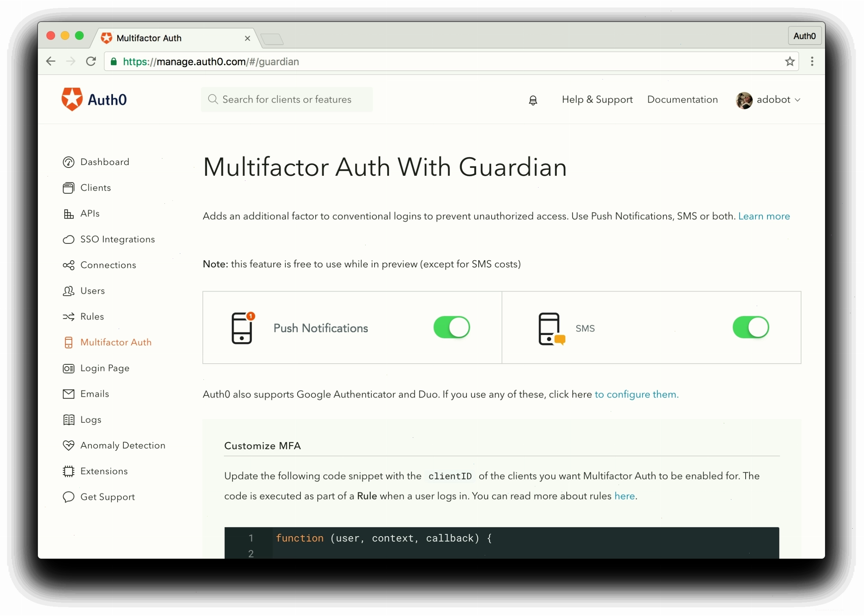
Task: Follow the Learn more link
Action: pos(764,216)
